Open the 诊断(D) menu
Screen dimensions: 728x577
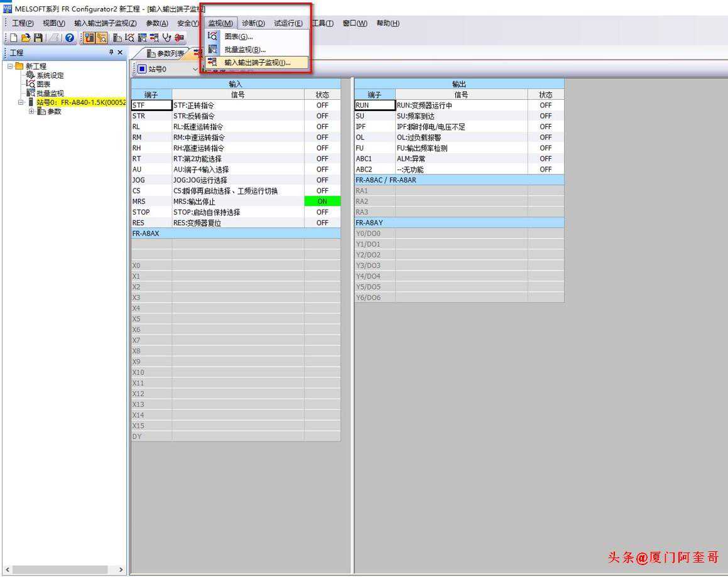[x=253, y=23]
